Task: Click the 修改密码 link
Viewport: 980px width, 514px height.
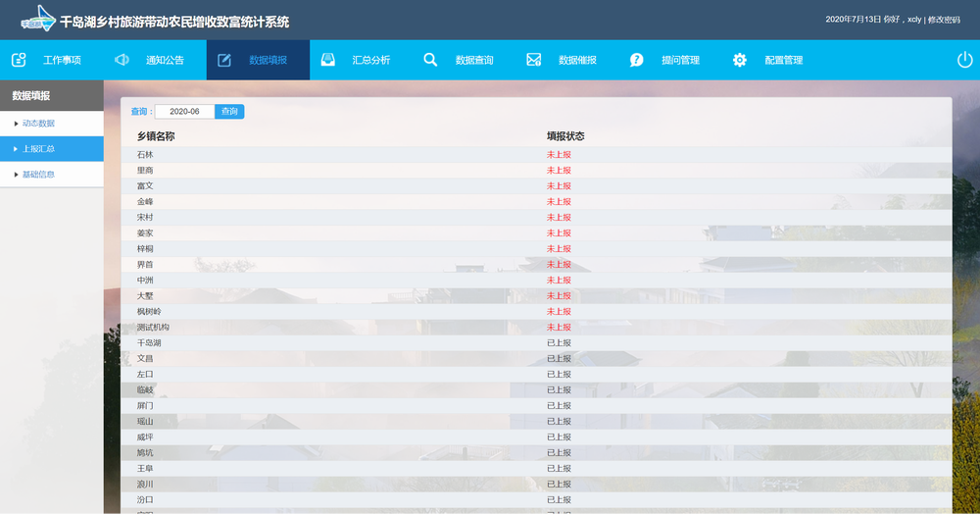Action: point(947,20)
